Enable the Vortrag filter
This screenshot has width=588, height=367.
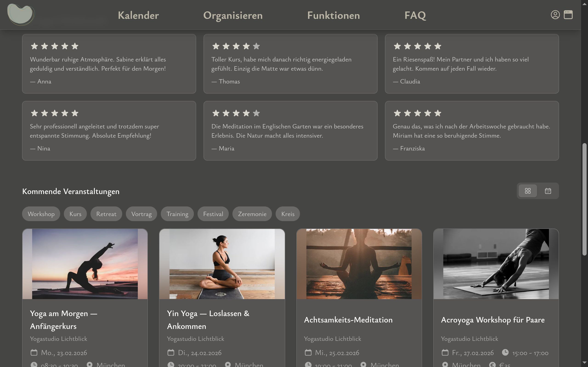pos(141,214)
